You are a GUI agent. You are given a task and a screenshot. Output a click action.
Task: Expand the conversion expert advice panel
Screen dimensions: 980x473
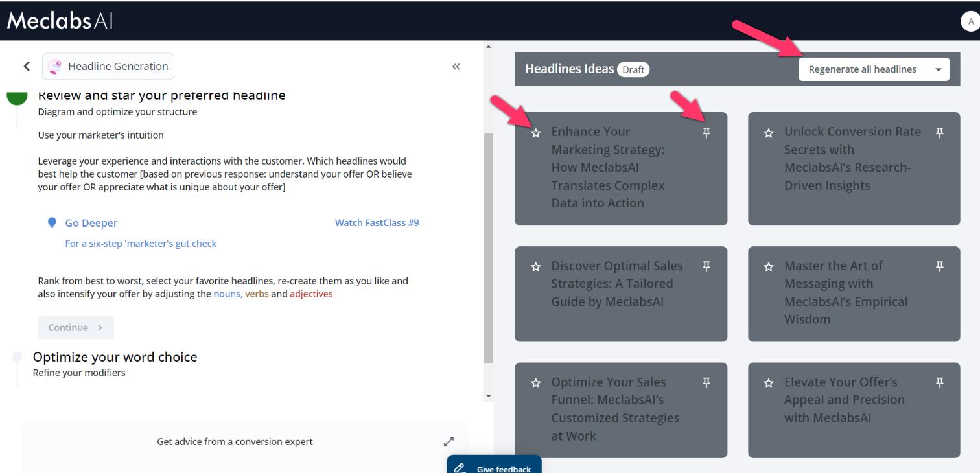[x=449, y=442]
